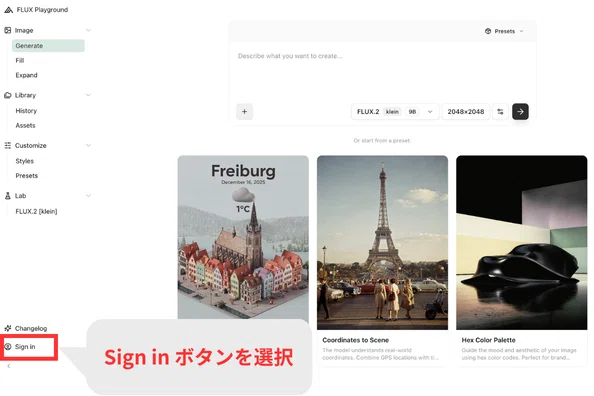Select the black sculpture preset thumbnail

coord(522,243)
